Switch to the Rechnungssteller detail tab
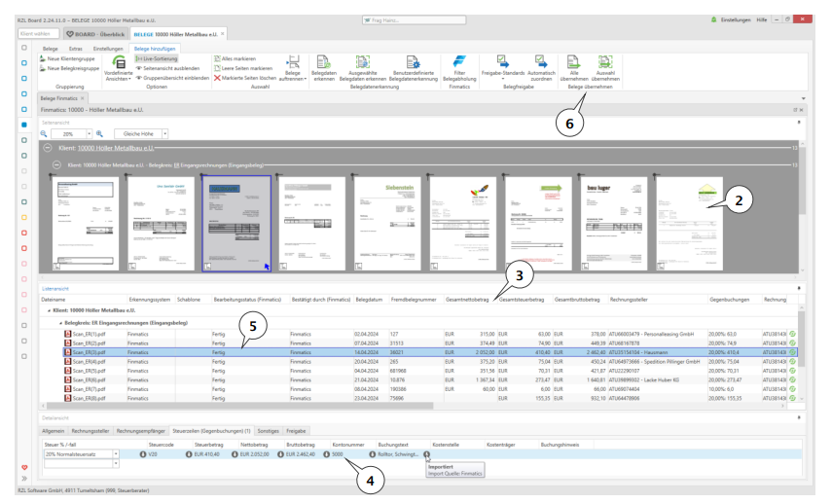The width and height of the screenshot is (832, 504). [90, 430]
